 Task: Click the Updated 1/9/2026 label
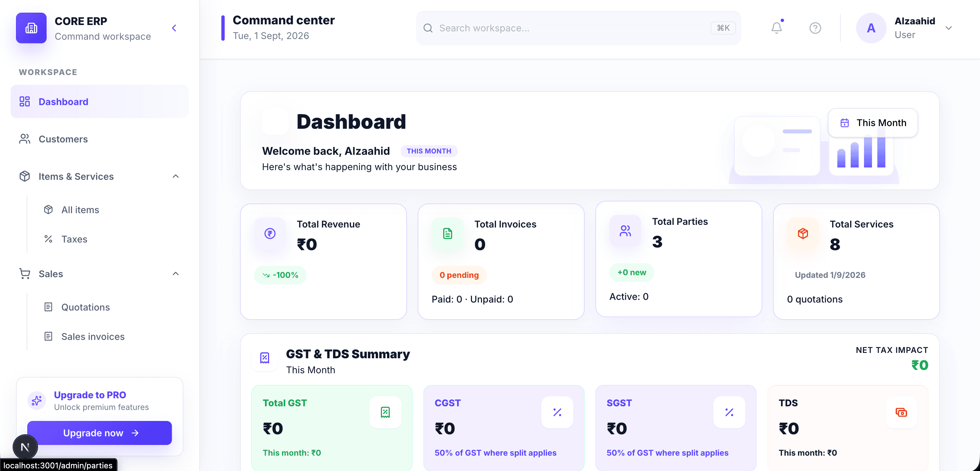click(x=830, y=275)
